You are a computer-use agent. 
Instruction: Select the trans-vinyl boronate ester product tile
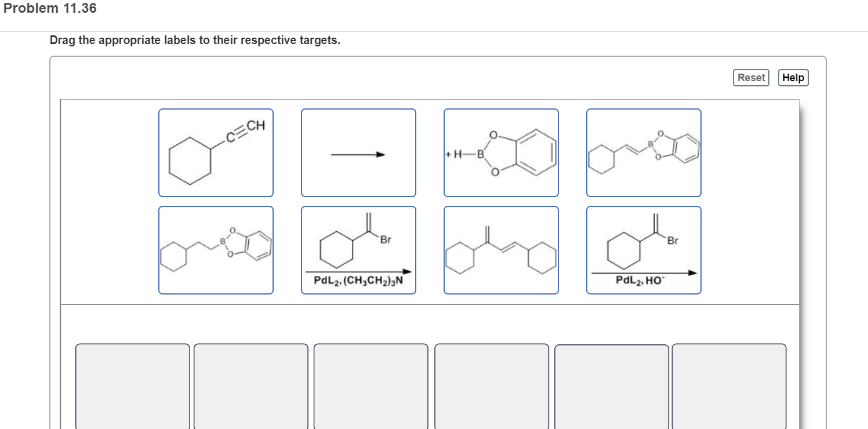[644, 152]
